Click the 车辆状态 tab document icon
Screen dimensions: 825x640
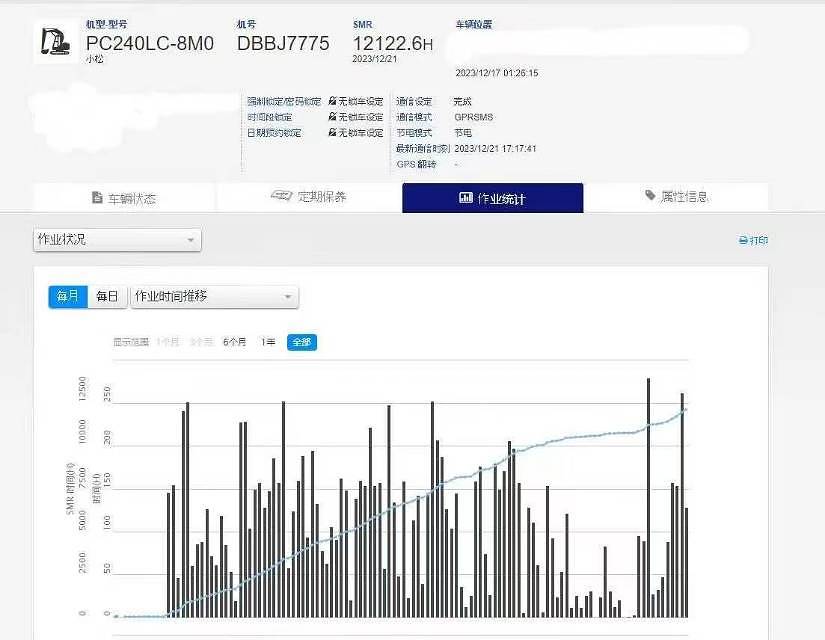tap(97, 198)
